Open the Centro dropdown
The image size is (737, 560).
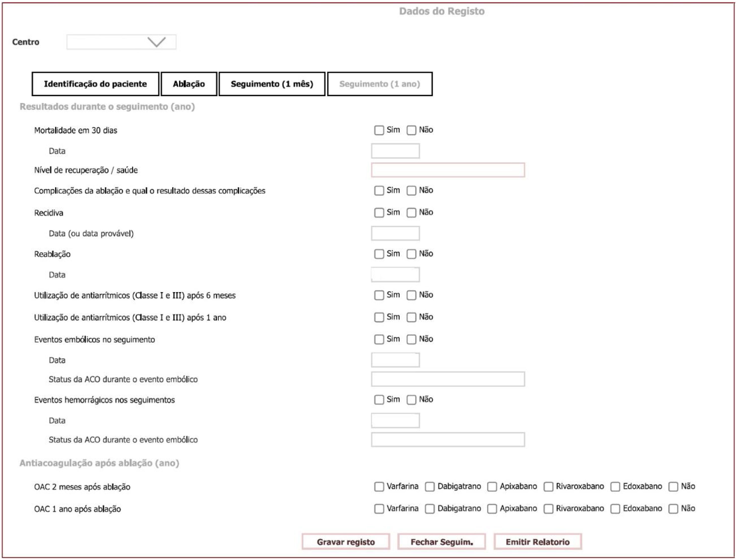pyautogui.click(x=122, y=42)
